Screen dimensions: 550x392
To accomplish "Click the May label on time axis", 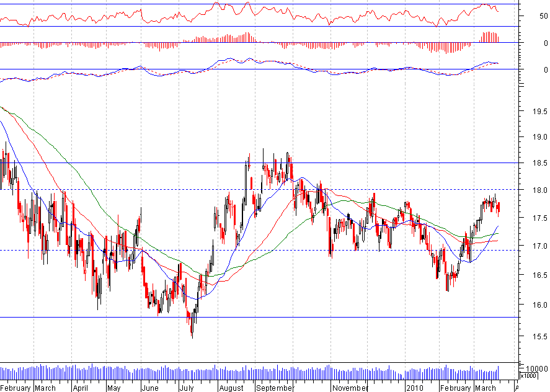I will (114, 388).
